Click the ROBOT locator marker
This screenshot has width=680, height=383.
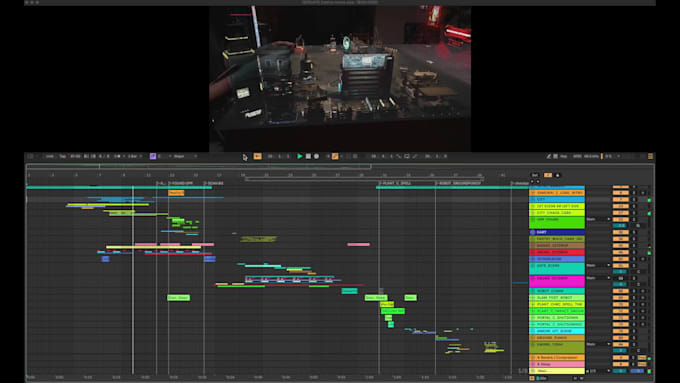(x=458, y=183)
